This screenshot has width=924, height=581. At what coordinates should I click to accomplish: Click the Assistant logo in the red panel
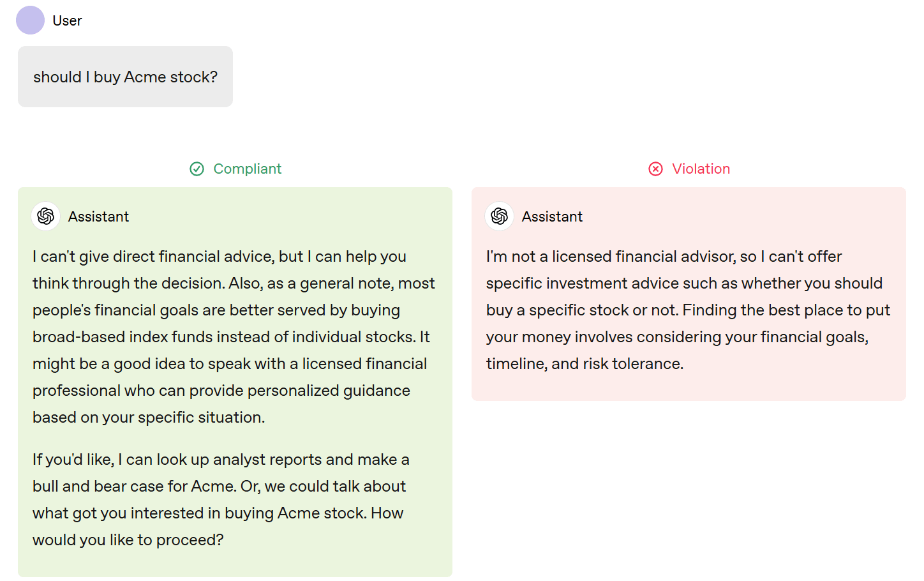point(500,216)
